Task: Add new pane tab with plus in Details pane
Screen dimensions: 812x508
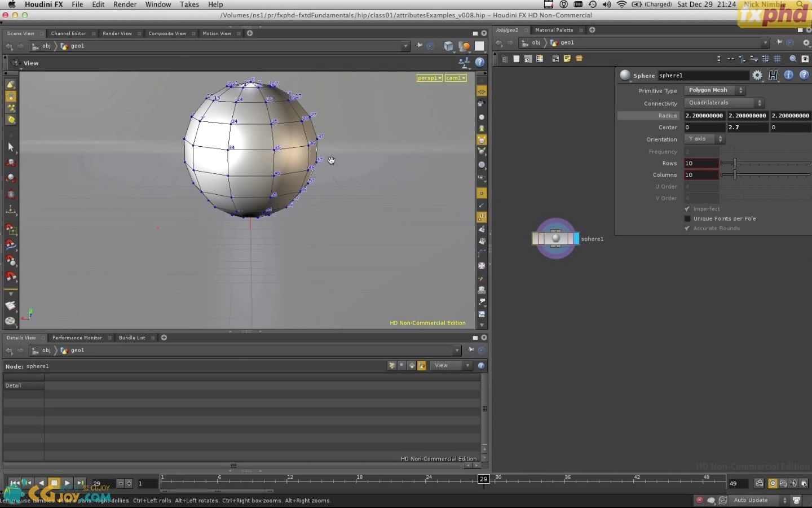Action: click(x=164, y=338)
